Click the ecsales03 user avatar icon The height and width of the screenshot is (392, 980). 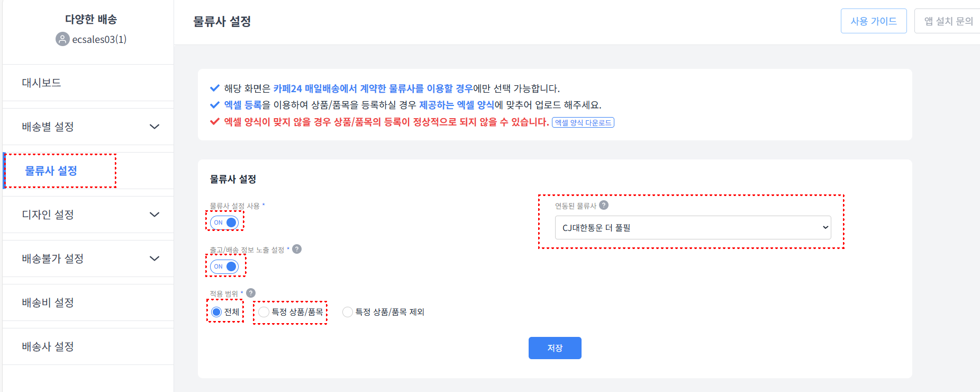click(62, 39)
